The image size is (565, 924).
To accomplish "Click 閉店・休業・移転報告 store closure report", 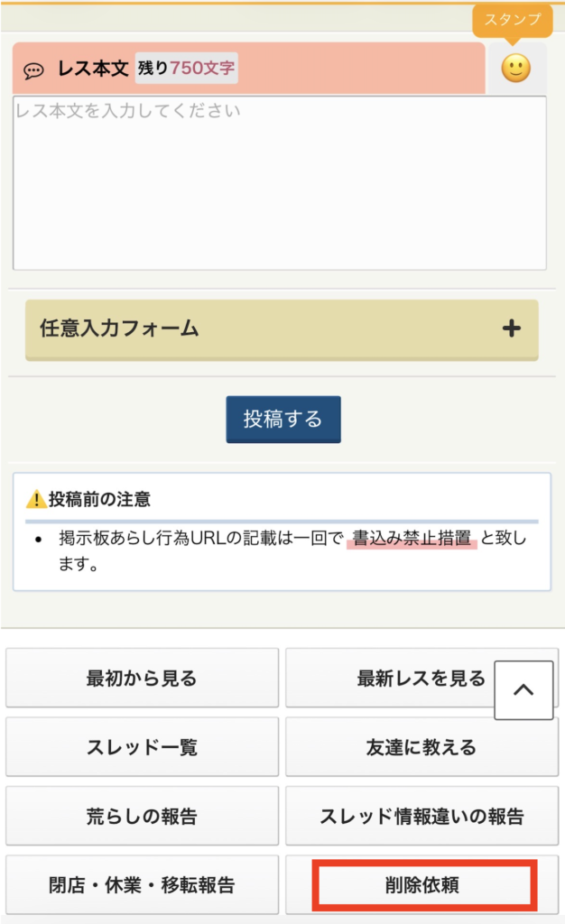I will pos(142,885).
